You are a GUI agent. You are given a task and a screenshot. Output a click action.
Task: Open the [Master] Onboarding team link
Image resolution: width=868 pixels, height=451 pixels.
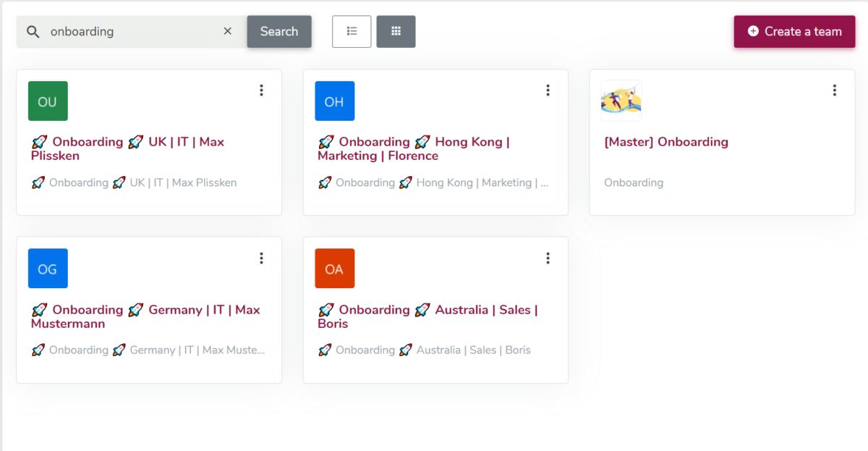665,142
